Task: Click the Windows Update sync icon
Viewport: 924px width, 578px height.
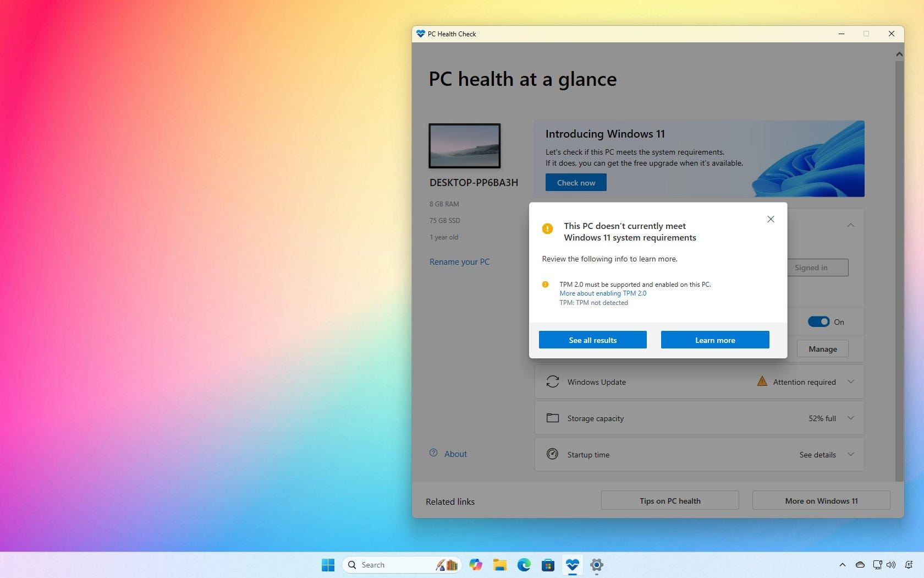Action: (553, 381)
